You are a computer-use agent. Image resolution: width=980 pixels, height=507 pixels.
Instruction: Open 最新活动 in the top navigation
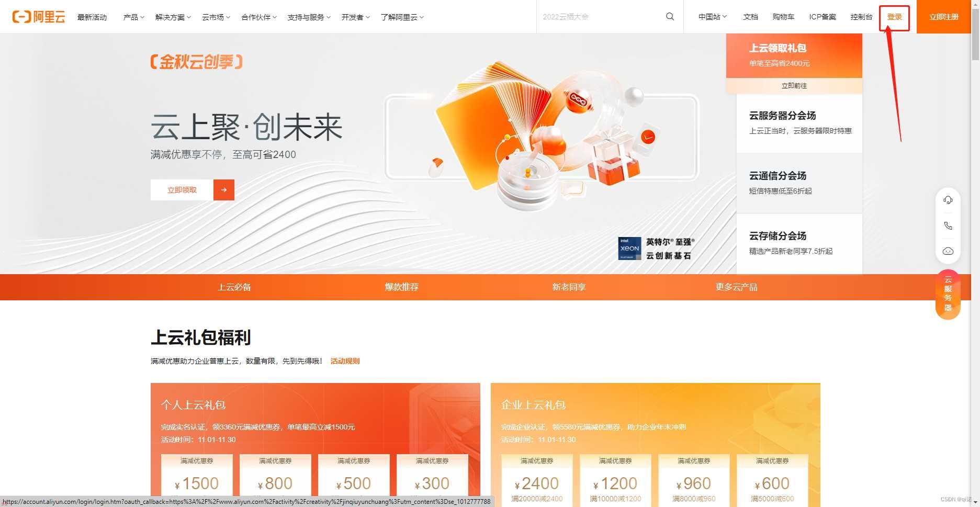tap(92, 17)
